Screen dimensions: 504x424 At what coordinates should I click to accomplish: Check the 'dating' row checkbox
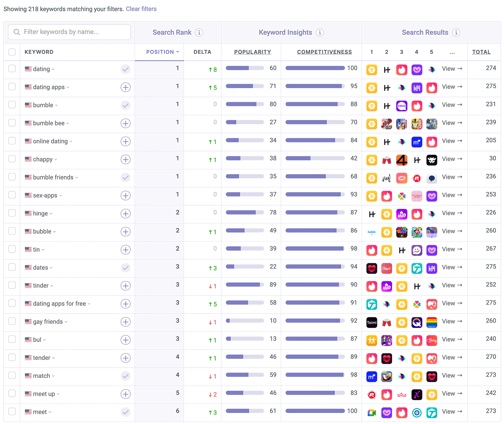coord(12,69)
